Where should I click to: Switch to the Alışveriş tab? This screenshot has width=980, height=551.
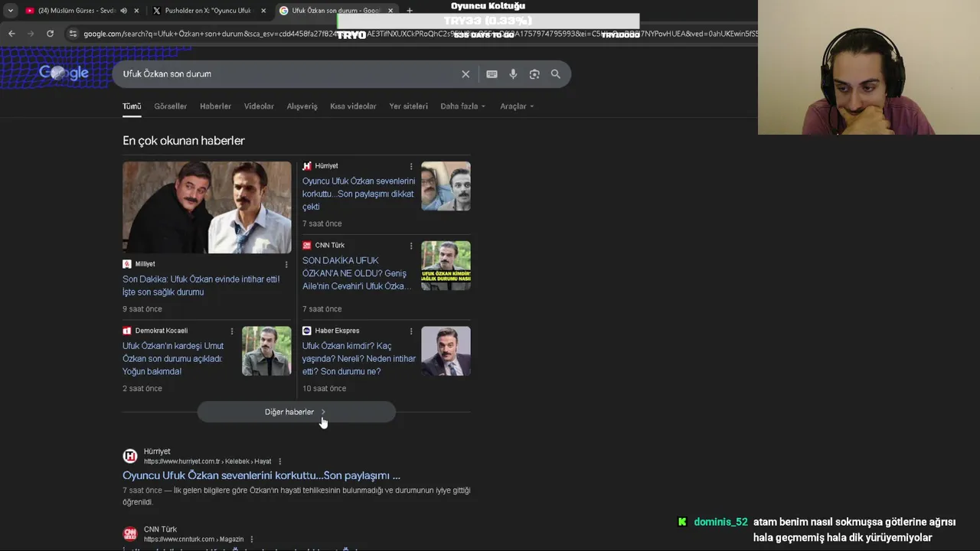pos(302,106)
